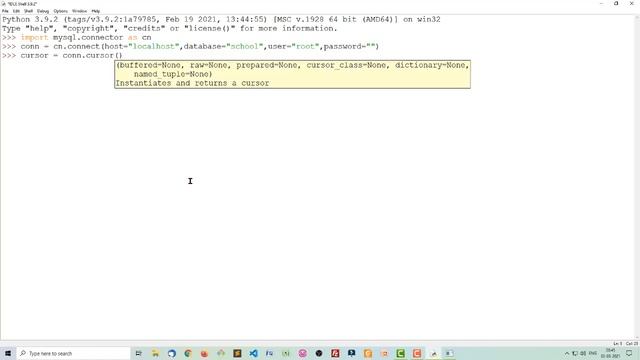Click the 'Ln: 5' status bar entry
Viewport: 640px width, 360px height.
point(618,344)
